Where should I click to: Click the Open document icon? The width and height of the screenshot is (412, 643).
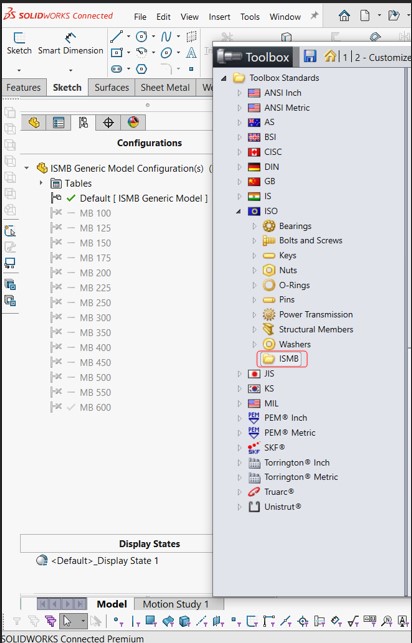click(x=394, y=16)
